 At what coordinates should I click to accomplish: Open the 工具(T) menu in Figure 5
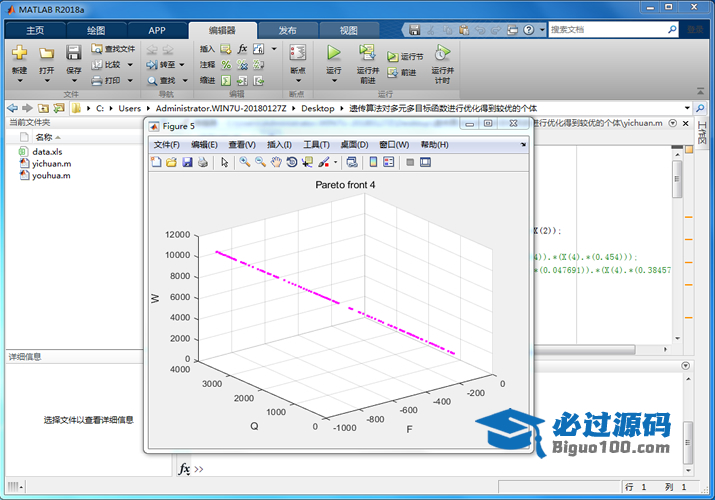click(x=316, y=145)
